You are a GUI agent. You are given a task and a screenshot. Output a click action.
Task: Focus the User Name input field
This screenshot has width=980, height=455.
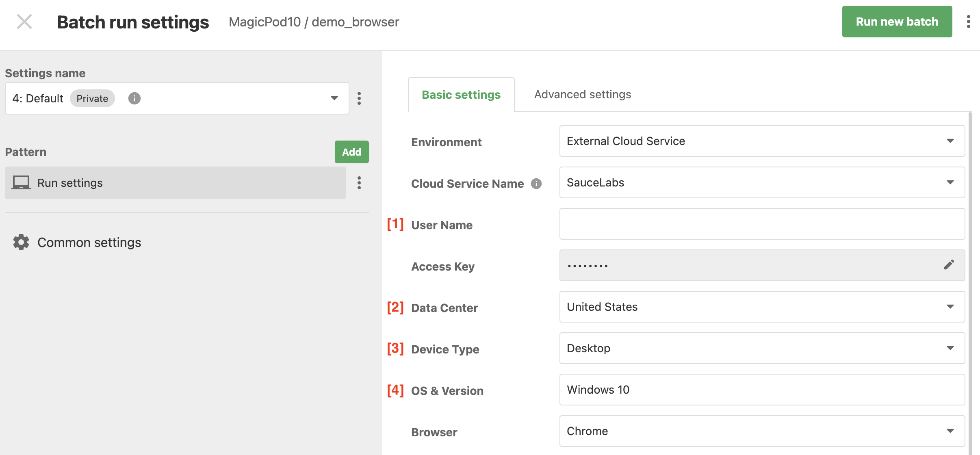click(x=762, y=224)
